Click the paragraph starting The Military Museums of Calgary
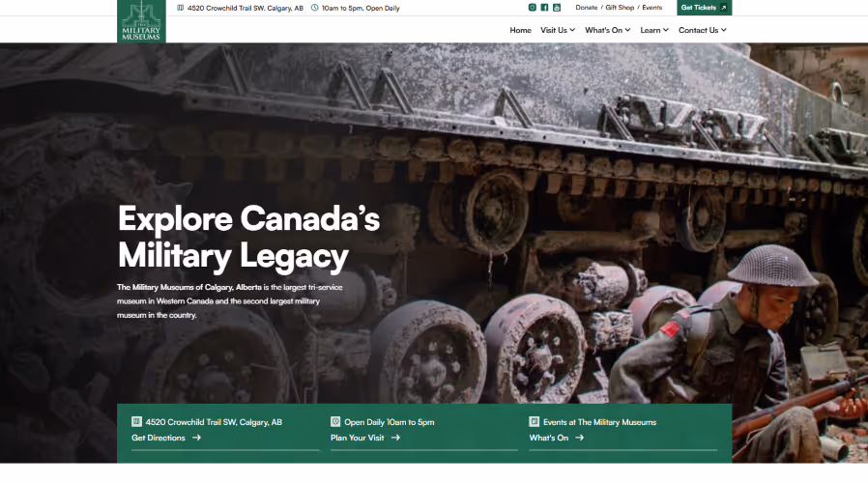Image resolution: width=868 pixels, height=483 pixels. point(230,301)
